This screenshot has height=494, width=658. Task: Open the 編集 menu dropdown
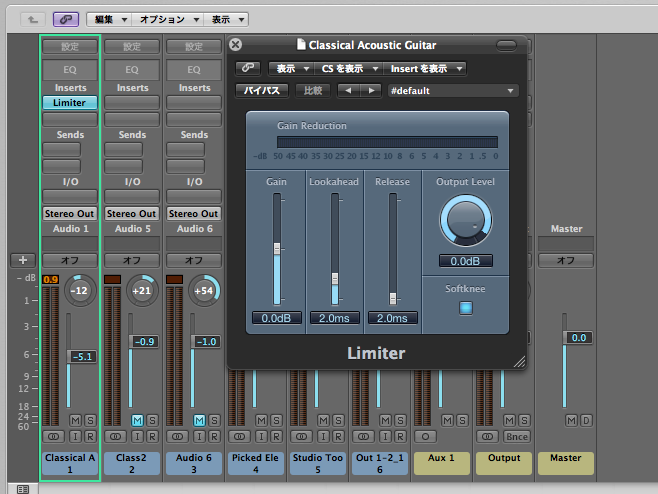(109, 19)
